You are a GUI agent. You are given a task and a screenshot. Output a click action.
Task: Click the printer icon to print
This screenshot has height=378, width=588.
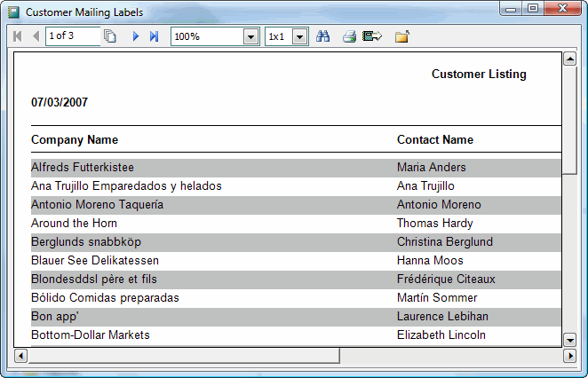pyautogui.click(x=349, y=36)
